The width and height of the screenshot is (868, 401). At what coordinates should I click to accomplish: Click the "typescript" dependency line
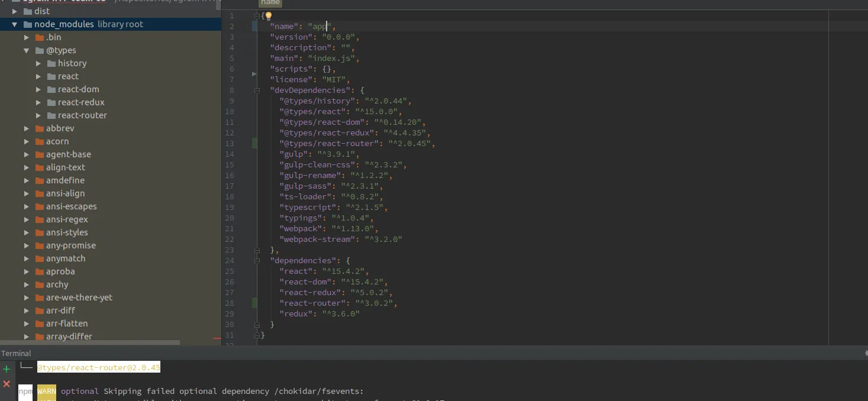(334, 208)
